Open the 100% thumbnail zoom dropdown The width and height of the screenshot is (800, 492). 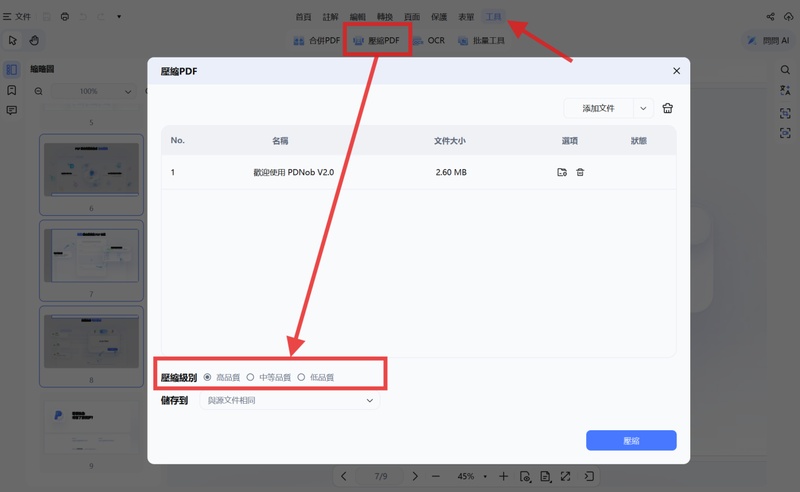pos(93,91)
